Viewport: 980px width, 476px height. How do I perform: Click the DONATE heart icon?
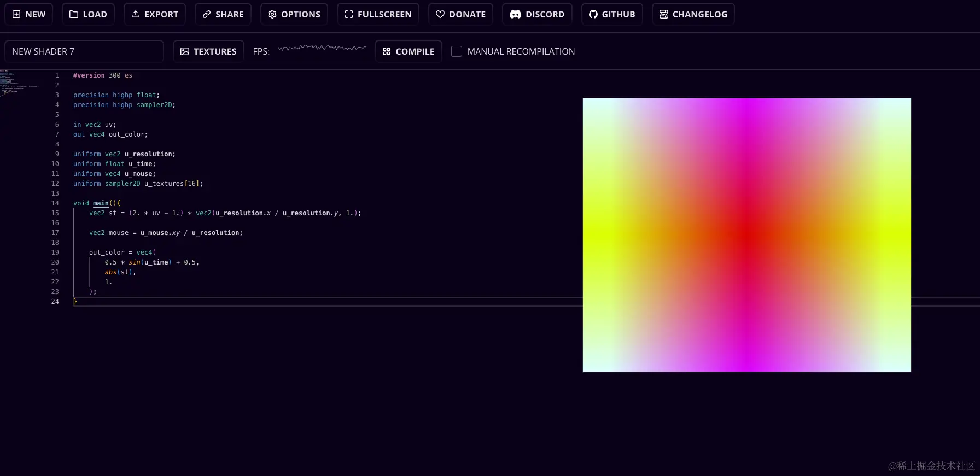440,14
